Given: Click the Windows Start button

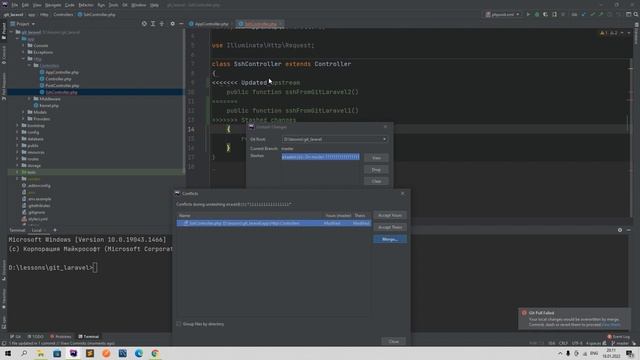Looking at the screenshot, I should (8, 353).
